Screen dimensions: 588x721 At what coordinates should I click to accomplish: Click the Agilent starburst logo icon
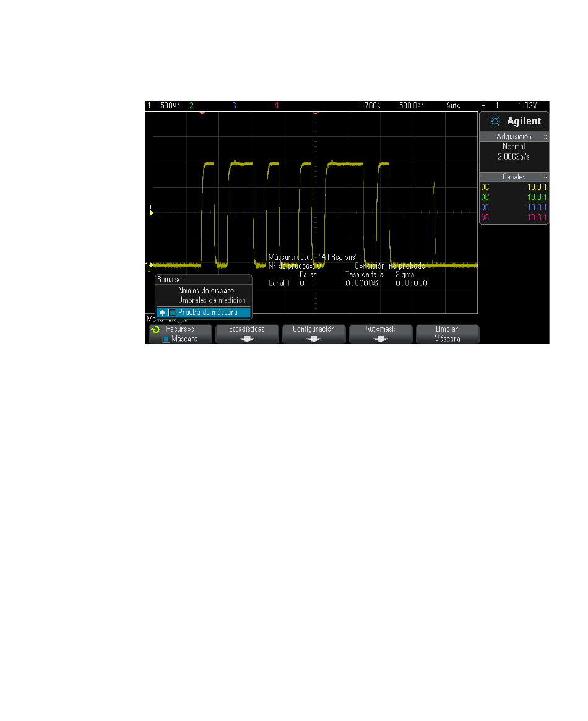click(495, 121)
